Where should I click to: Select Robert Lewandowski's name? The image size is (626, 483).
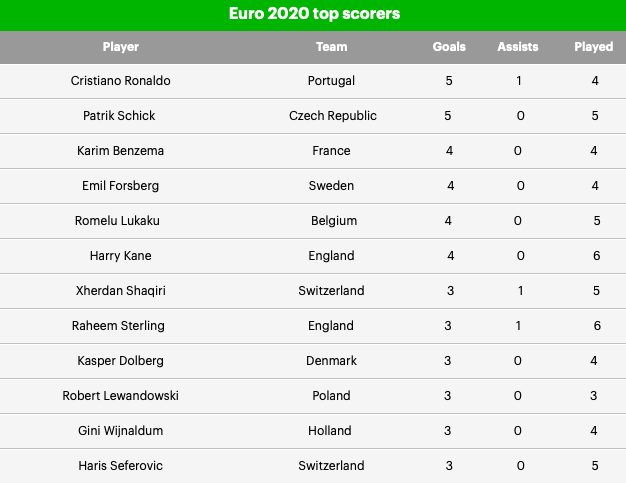(x=121, y=395)
